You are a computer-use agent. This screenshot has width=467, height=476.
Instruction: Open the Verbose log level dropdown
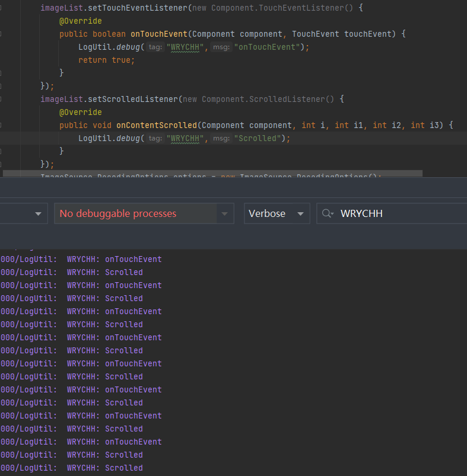coord(277,213)
